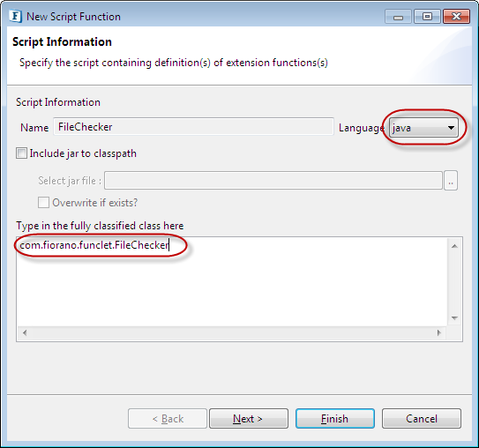Click the horizontal scroll left arrow
The image size is (479, 448).
(x=25, y=332)
